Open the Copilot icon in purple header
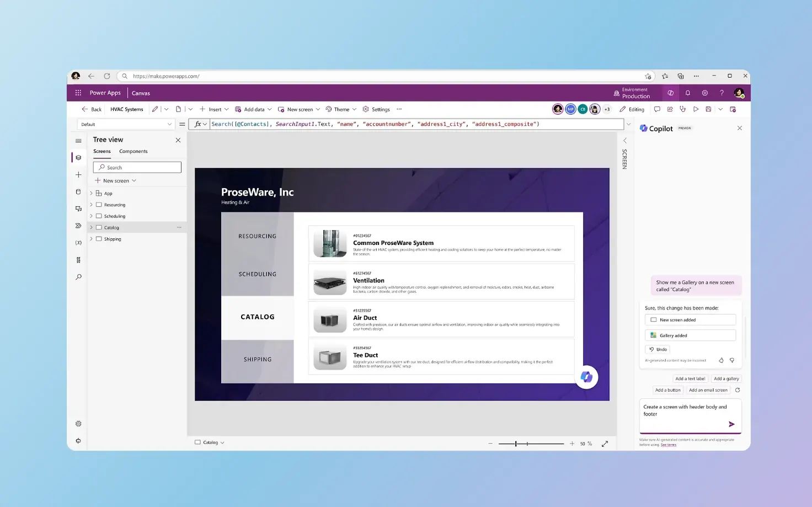The width and height of the screenshot is (812, 507). pos(670,93)
